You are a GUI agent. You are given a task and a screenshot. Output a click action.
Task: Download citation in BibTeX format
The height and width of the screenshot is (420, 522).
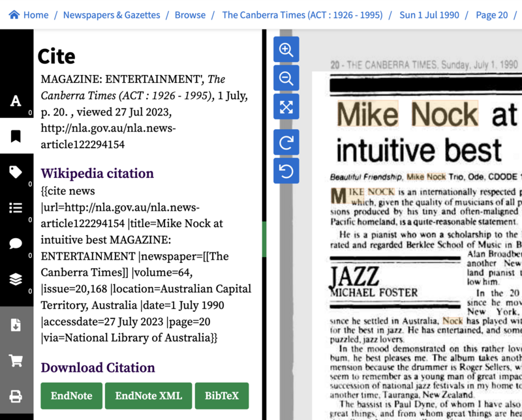tap(222, 395)
